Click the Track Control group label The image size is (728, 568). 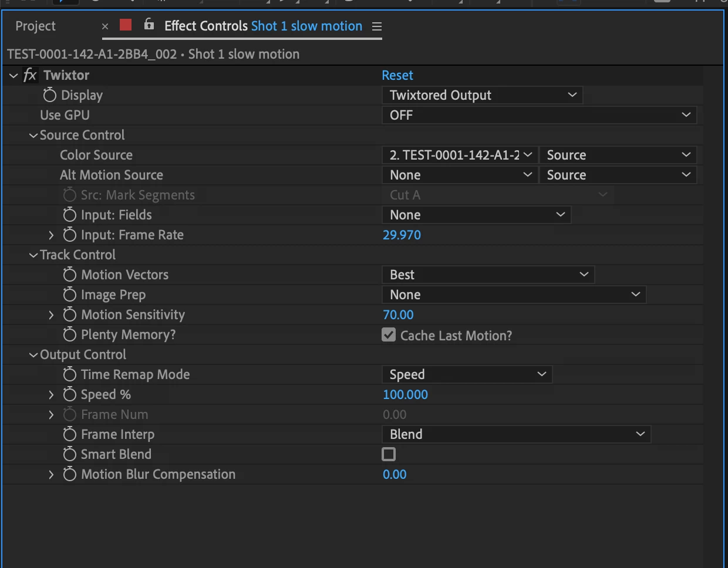click(x=78, y=255)
